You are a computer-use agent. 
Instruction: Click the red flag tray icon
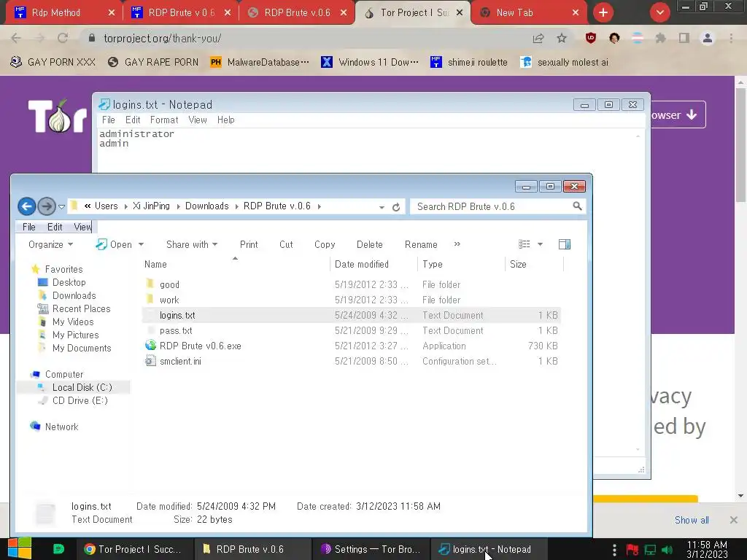[x=632, y=550]
